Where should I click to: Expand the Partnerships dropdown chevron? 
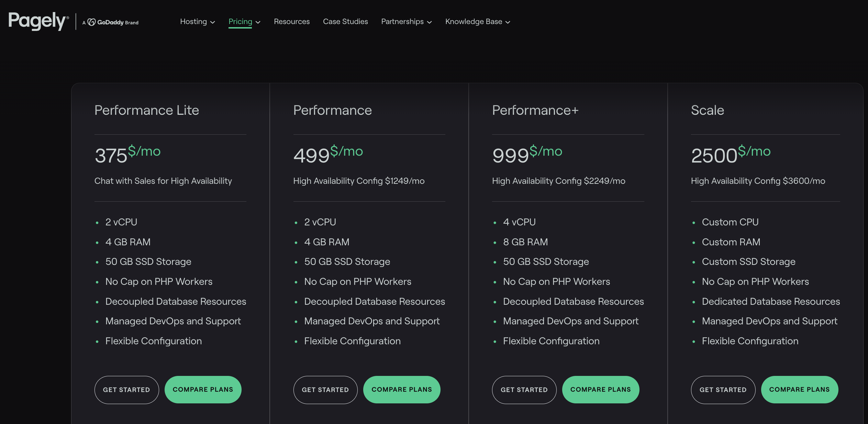pyautogui.click(x=430, y=22)
